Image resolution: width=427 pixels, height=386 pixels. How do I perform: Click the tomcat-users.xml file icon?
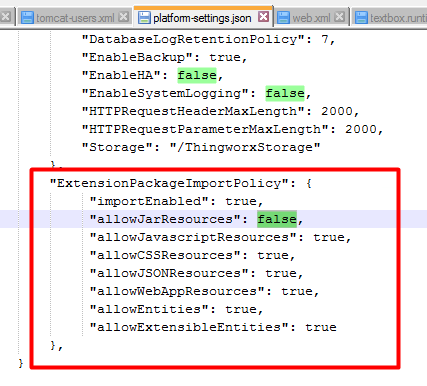[x=27, y=17]
